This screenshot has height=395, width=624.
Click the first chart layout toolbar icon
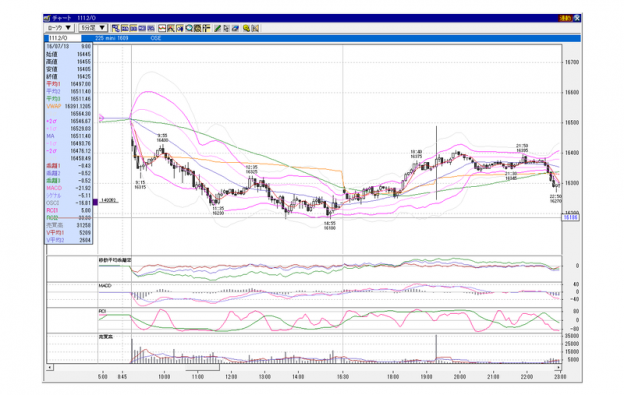tap(115, 28)
